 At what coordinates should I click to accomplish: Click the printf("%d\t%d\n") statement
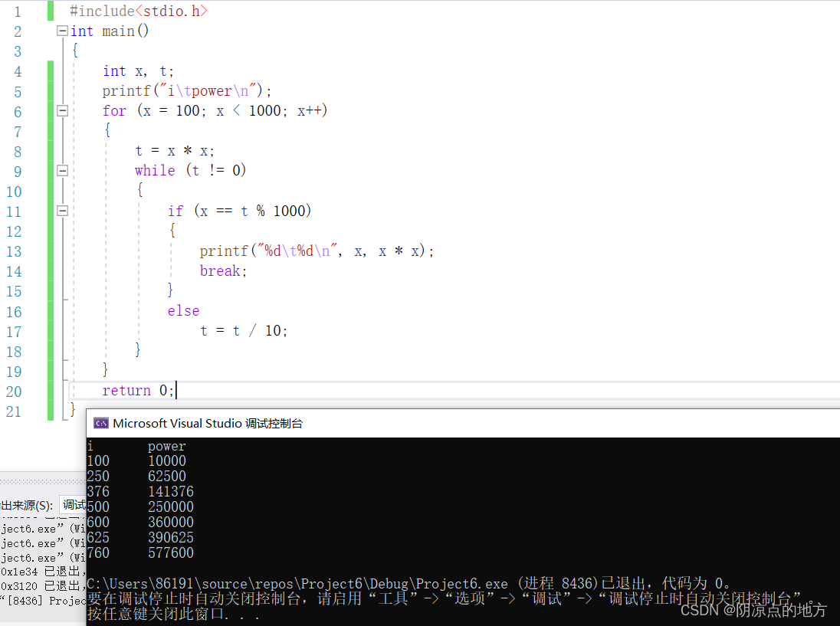(317, 251)
